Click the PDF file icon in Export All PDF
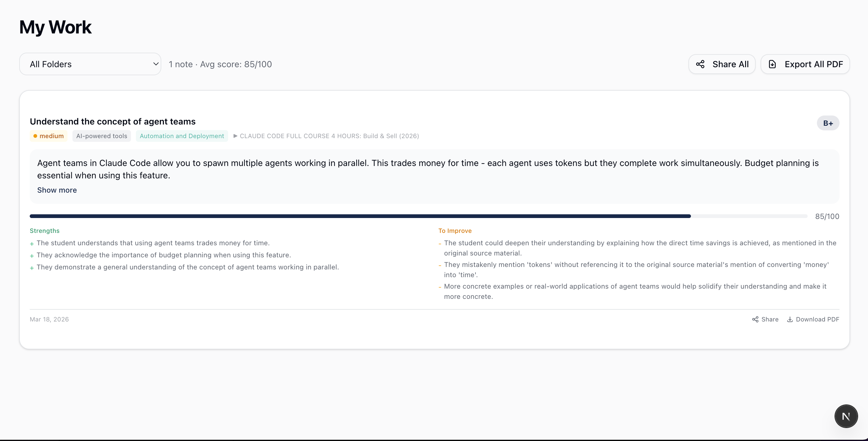868x441 pixels. [x=772, y=64]
